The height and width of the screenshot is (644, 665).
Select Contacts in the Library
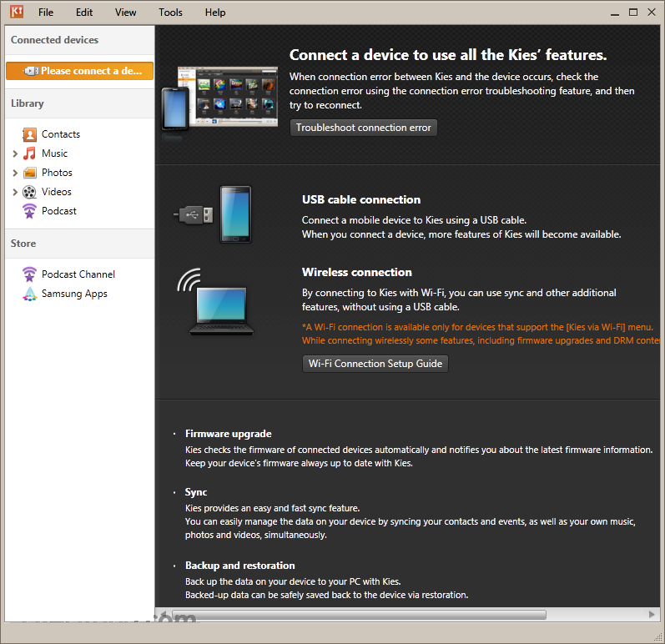61,134
